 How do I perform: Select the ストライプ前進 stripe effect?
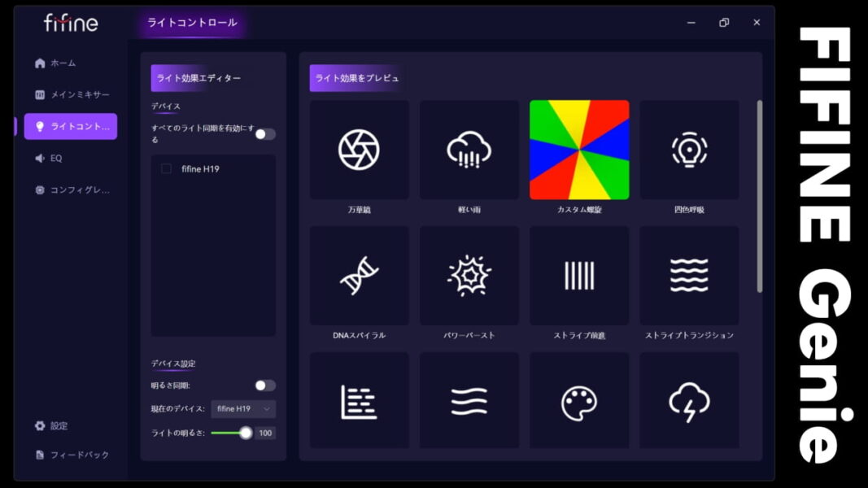[x=579, y=276]
